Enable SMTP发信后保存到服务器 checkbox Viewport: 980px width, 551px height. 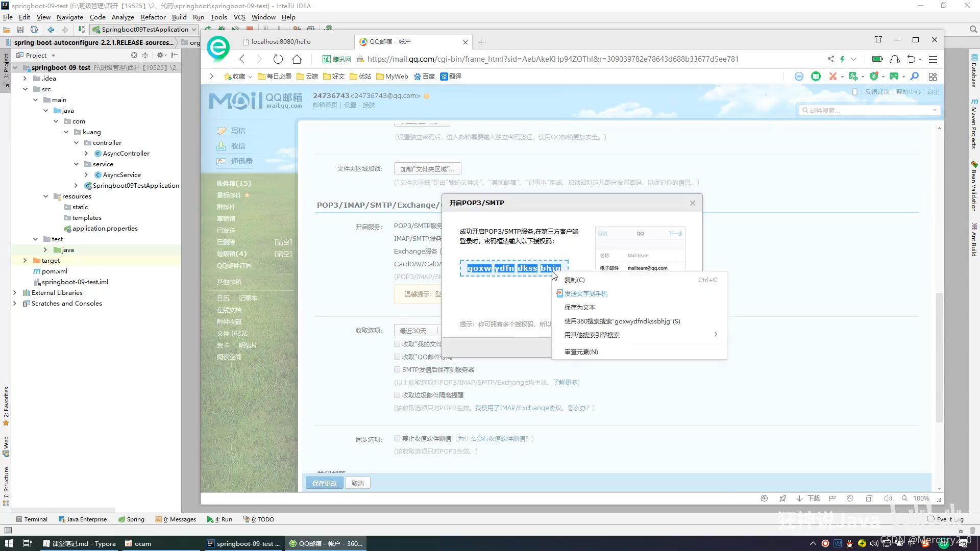[x=397, y=369]
